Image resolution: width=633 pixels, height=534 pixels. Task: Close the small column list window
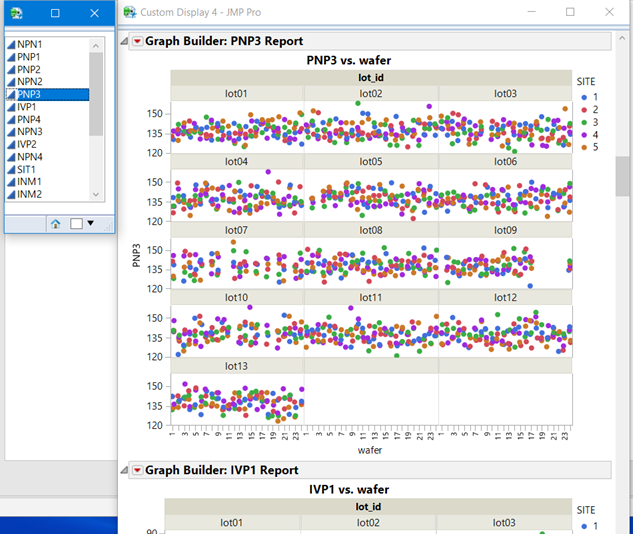94,13
